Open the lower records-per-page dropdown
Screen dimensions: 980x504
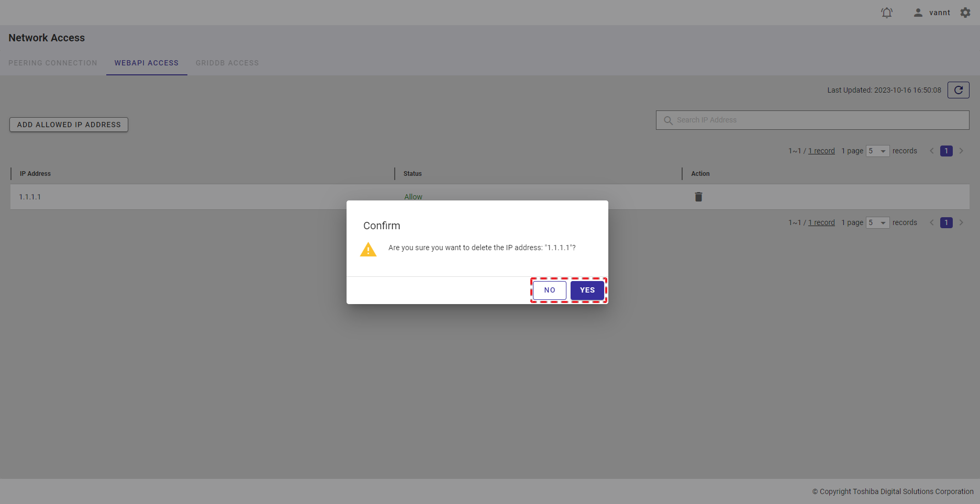tap(878, 222)
